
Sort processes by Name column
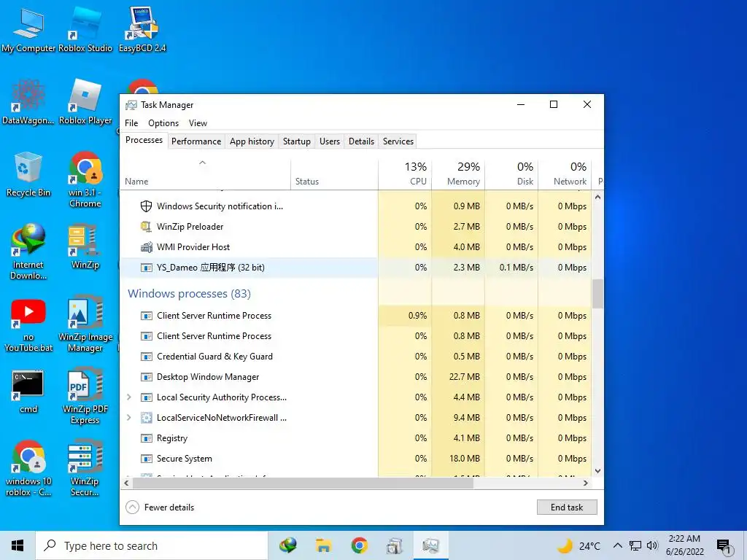pyautogui.click(x=205, y=174)
